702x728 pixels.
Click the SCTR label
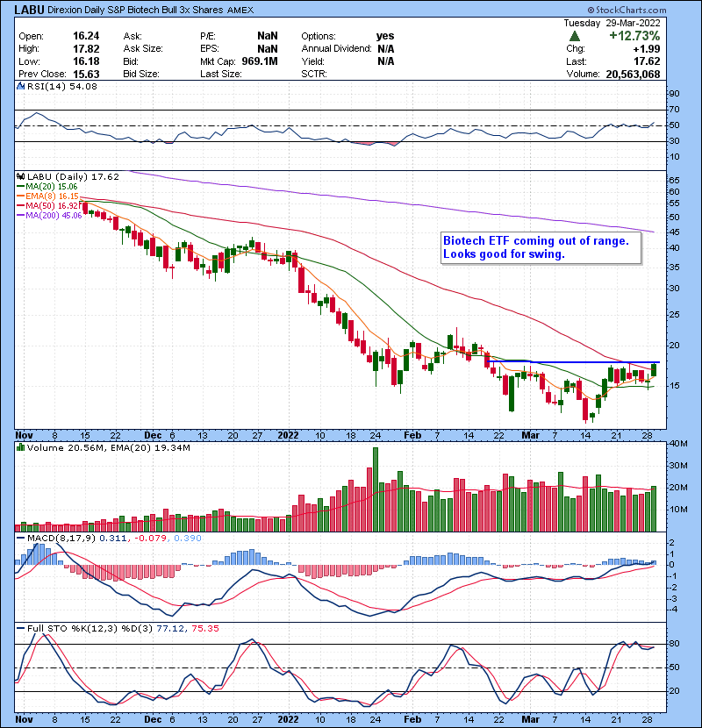pyautogui.click(x=314, y=75)
